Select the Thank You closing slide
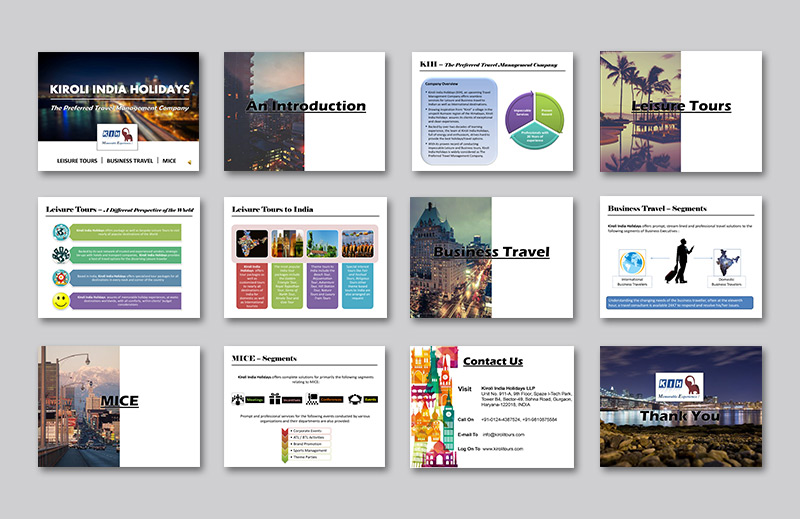Screen dimensions: 800x519 coord(681,406)
